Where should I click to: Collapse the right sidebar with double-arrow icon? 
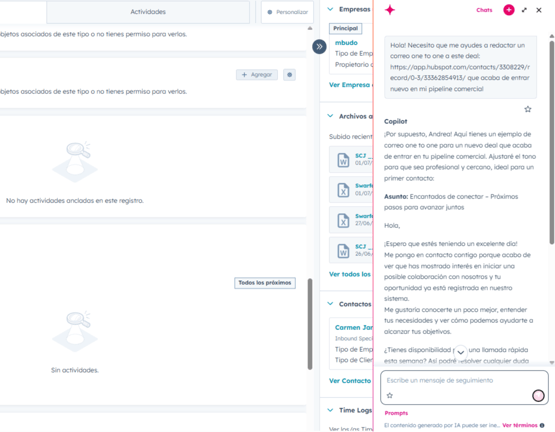click(319, 47)
